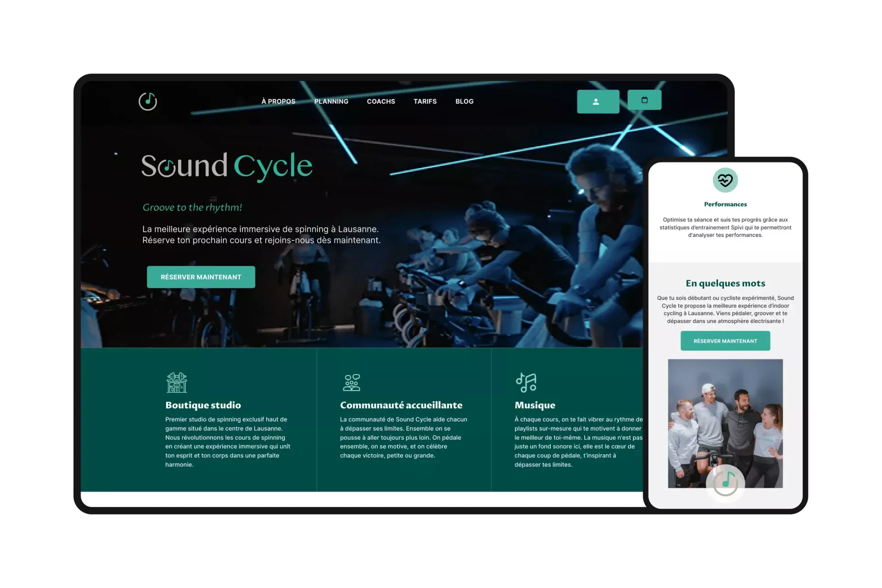Screen dimensions: 882x588
Task: Open the calendar booking button in header
Action: [644, 100]
